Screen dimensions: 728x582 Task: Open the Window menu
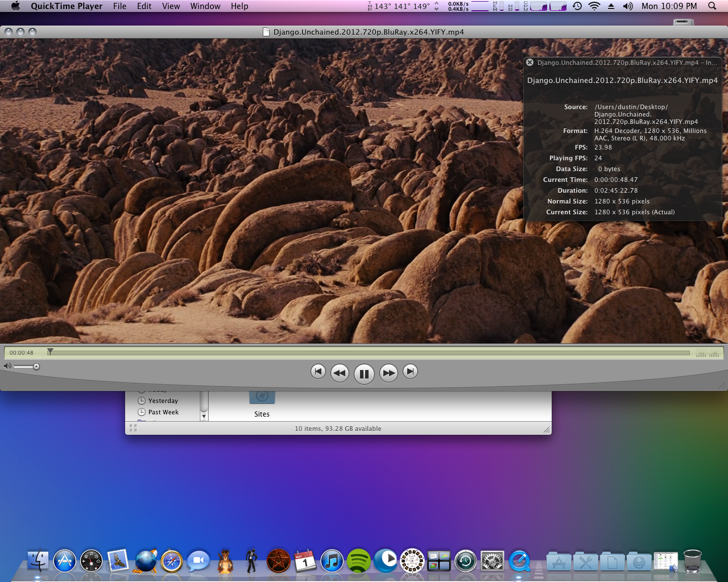205,6
